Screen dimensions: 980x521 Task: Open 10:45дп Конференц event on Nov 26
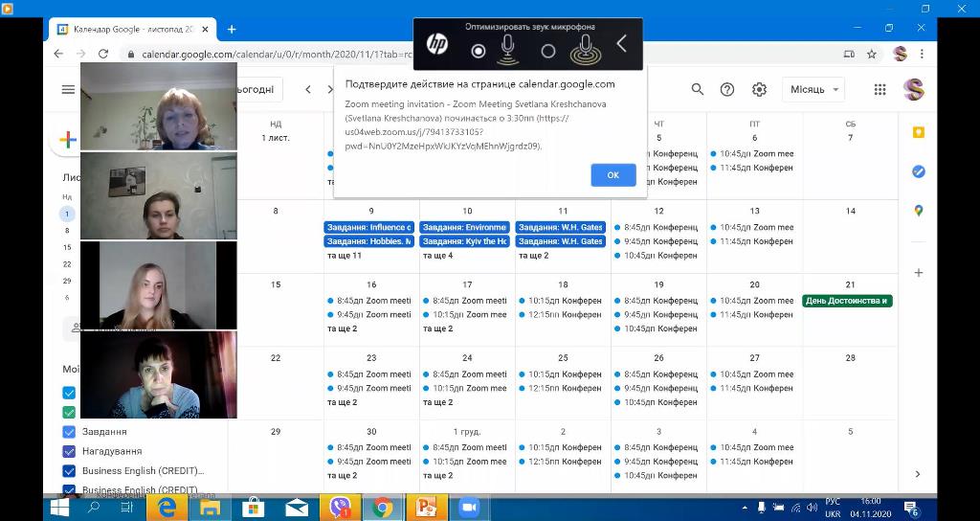point(657,402)
